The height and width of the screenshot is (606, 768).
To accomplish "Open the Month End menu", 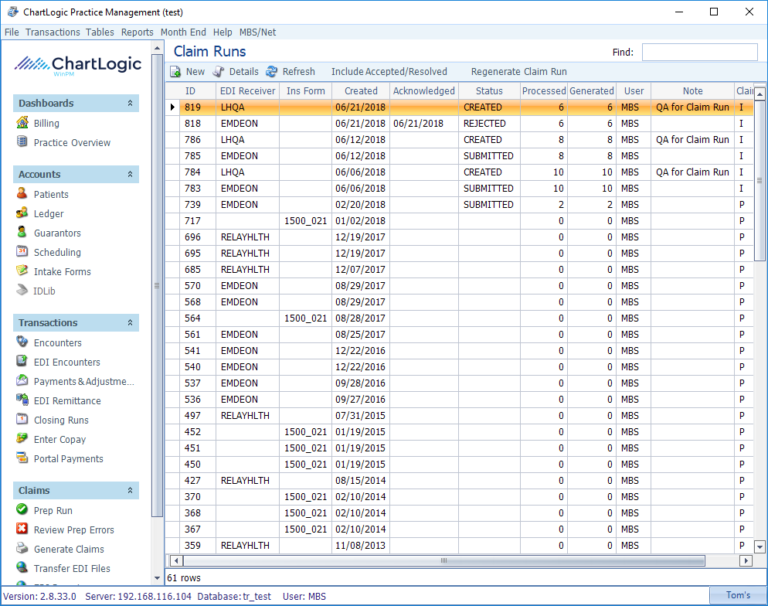I will [183, 32].
